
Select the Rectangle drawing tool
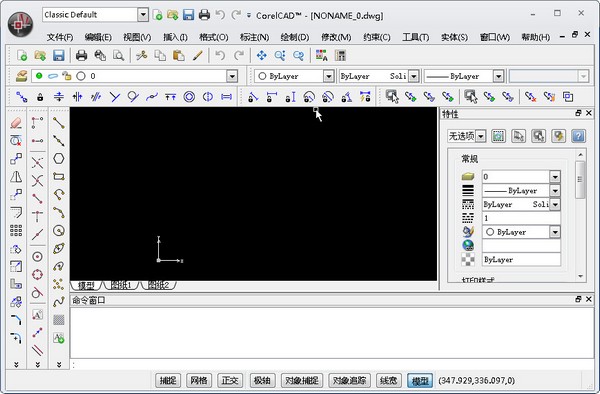[59, 177]
